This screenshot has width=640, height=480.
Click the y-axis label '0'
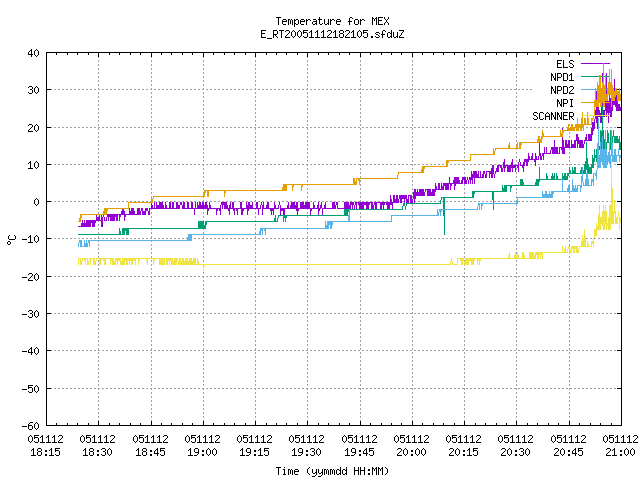tap(37, 202)
